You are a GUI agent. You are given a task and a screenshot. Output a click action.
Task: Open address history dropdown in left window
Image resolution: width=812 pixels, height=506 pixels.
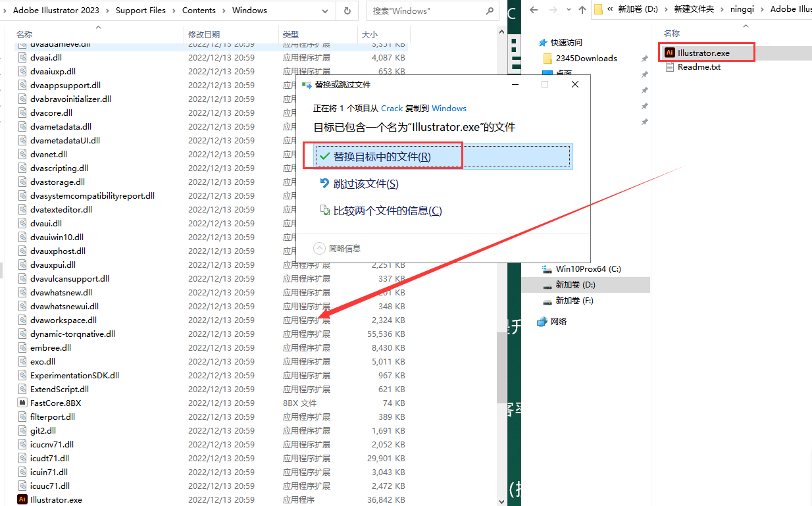coord(325,11)
